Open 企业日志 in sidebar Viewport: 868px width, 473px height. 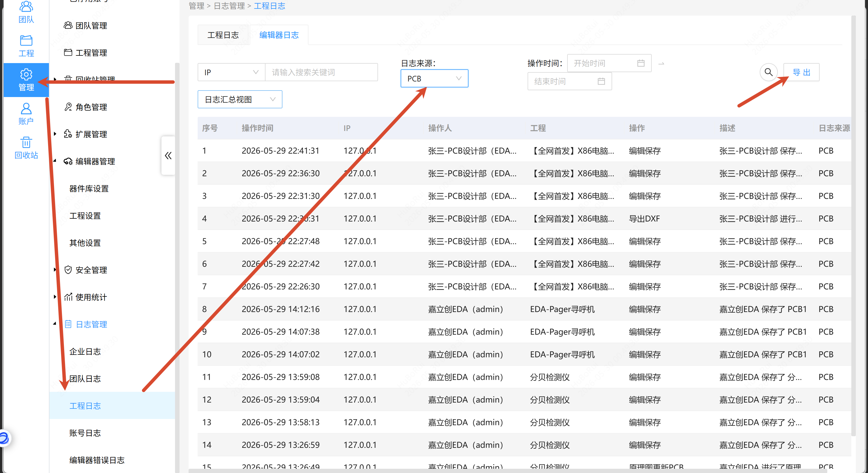pyautogui.click(x=85, y=352)
